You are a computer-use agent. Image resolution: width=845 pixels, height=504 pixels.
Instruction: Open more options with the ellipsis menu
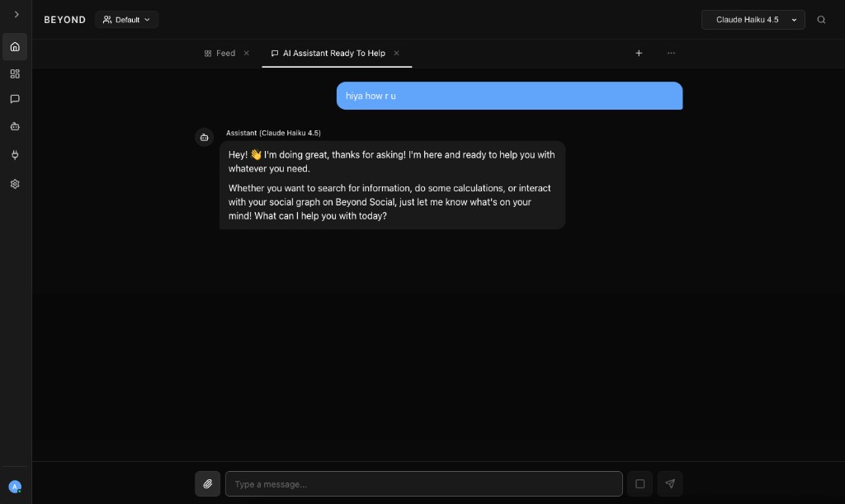(671, 53)
